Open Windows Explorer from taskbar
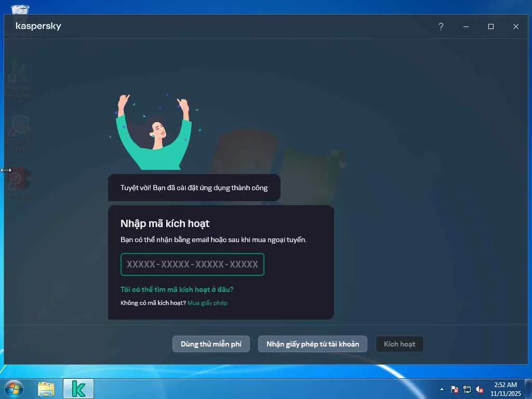The height and width of the screenshot is (399, 532). click(x=46, y=389)
